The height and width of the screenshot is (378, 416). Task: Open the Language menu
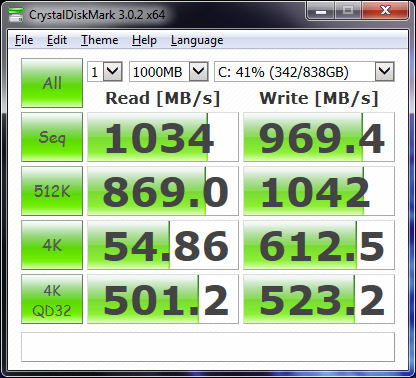pyautogui.click(x=197, y=40)
